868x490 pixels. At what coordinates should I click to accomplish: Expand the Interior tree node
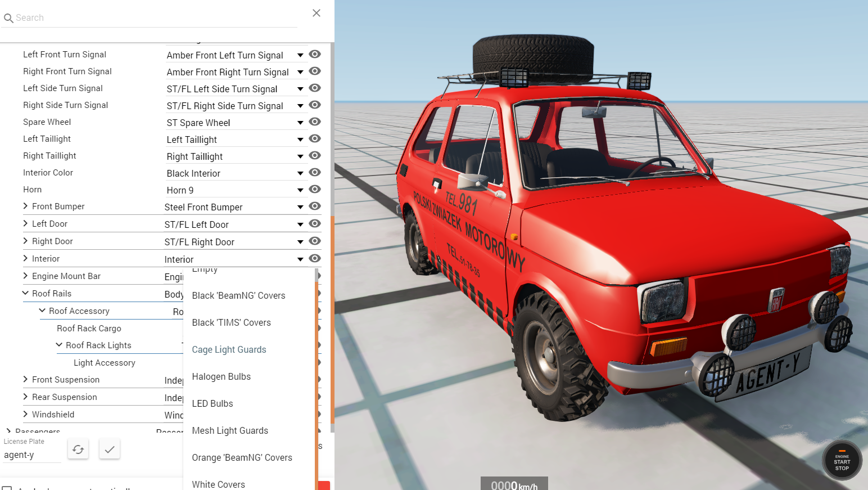pyautogui.click(x=25, y=258)
